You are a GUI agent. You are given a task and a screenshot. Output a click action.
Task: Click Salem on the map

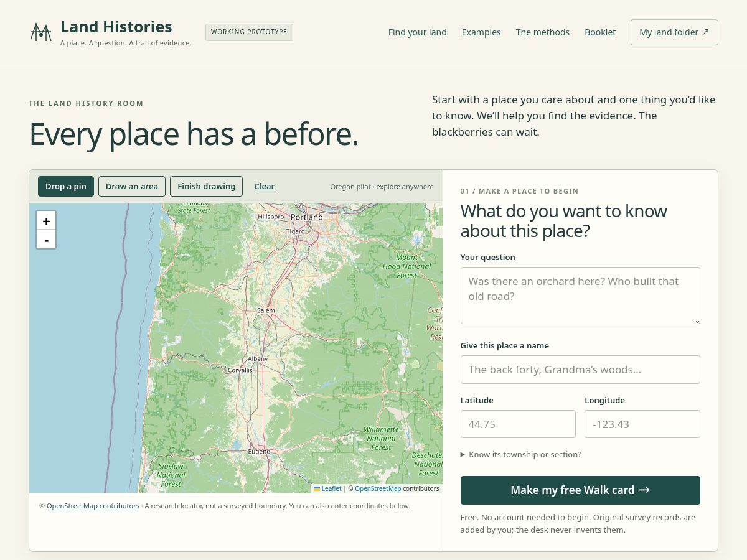tap(266, 310)
